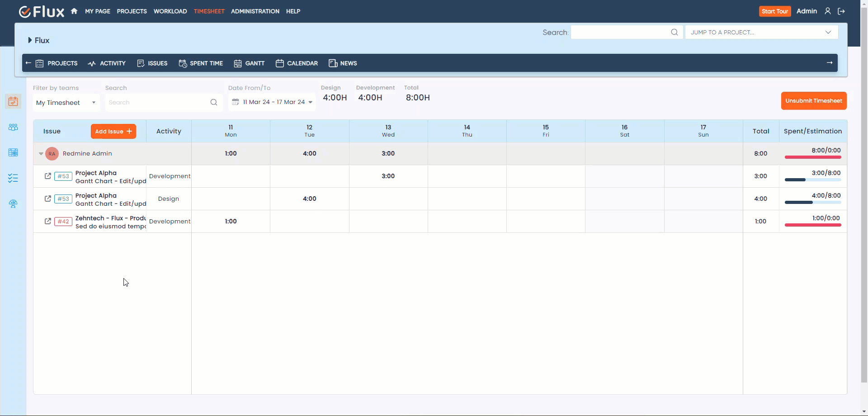The height and width of the screenshot is (416, 868).
Task: Open the Jump To A Project field
Action: [x=761, y=32]
